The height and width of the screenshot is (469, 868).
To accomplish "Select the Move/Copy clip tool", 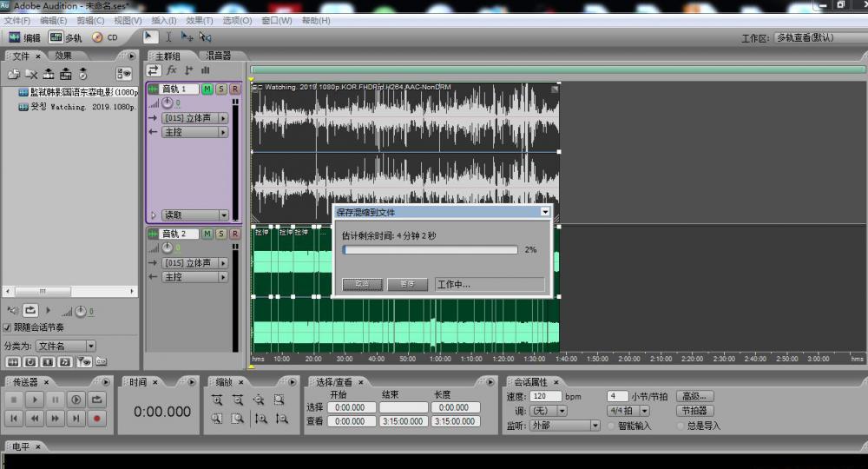I will pos(187,36).
